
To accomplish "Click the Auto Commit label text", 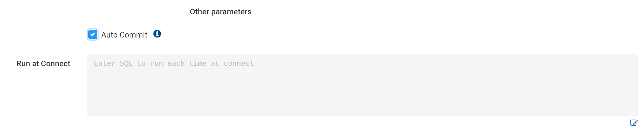I will 124,35.
